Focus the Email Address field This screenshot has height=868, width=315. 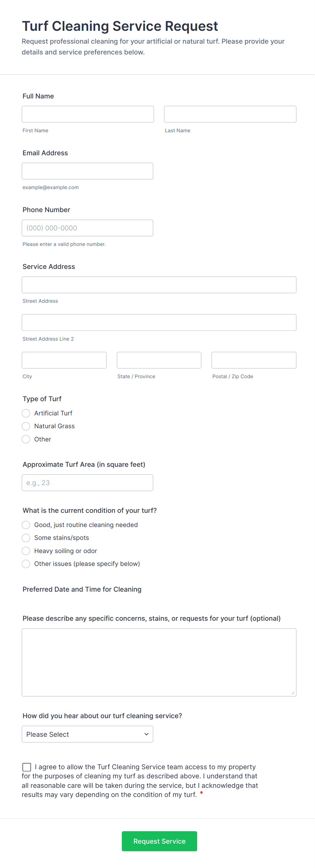click(87, 171)
